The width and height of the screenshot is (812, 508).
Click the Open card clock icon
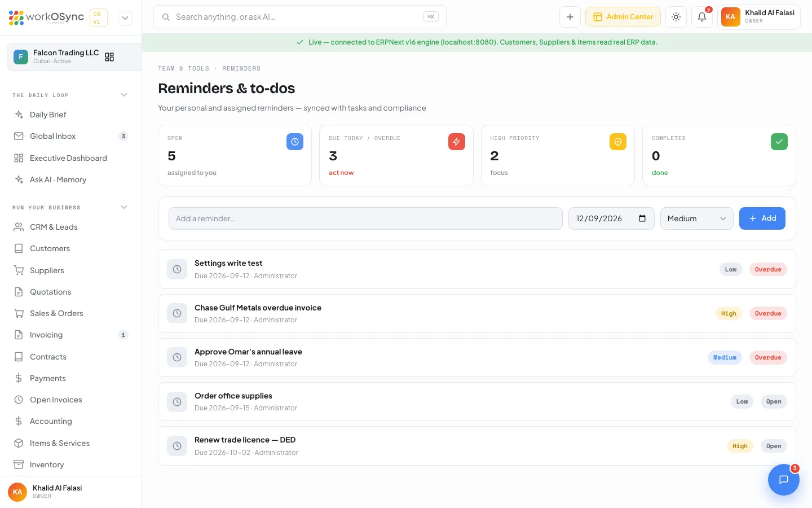(x=295, y=142)
